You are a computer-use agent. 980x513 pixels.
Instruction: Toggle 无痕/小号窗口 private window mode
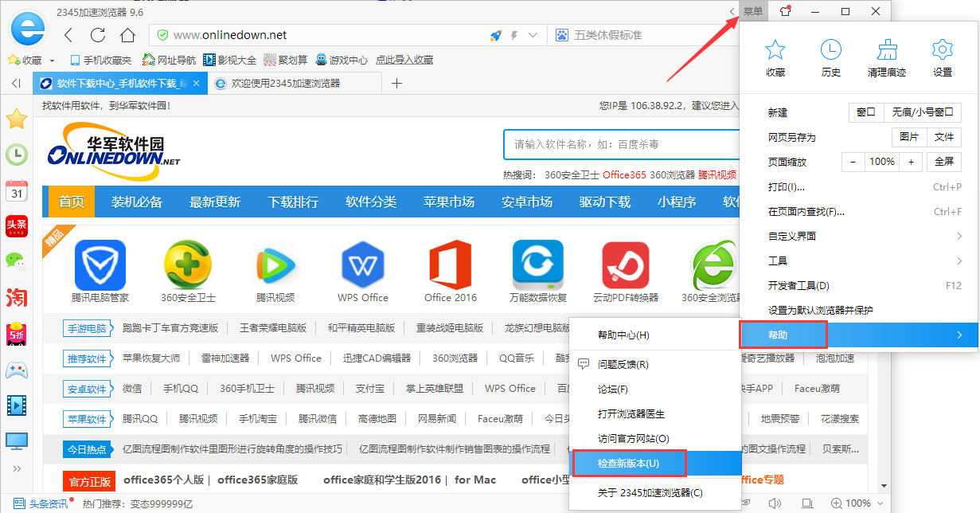(x=923, y=112)
